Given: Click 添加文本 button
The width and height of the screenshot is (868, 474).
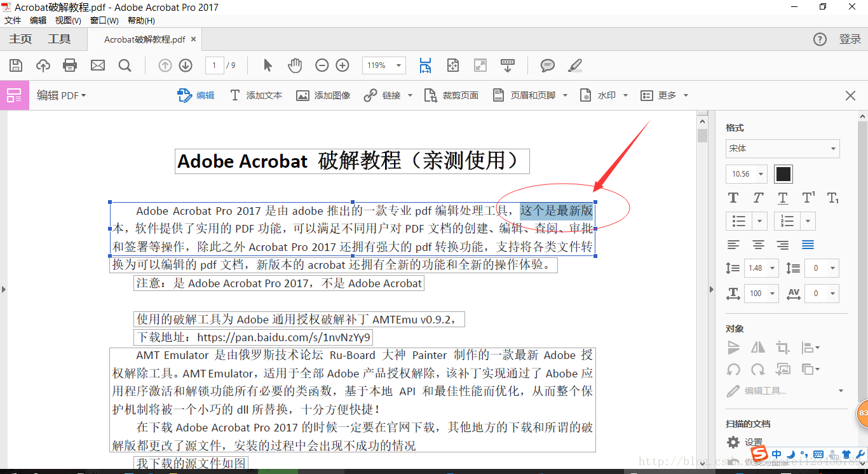Looking at the screenshot, I should 256,95.
